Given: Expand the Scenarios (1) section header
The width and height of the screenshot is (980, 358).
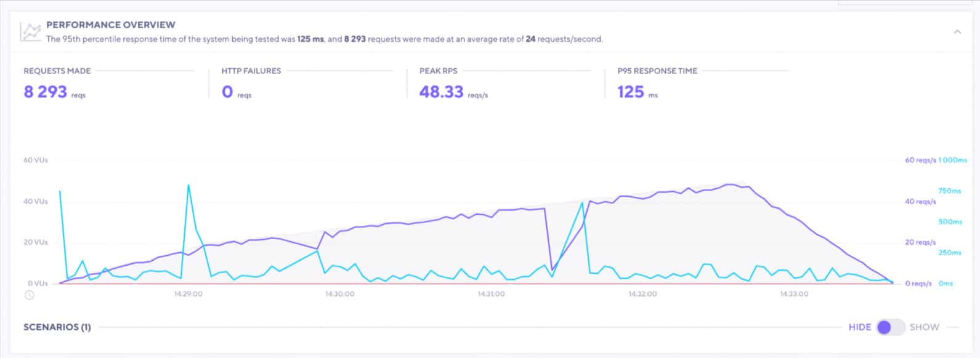Looking at the screenshot, I should pos(57,327).
